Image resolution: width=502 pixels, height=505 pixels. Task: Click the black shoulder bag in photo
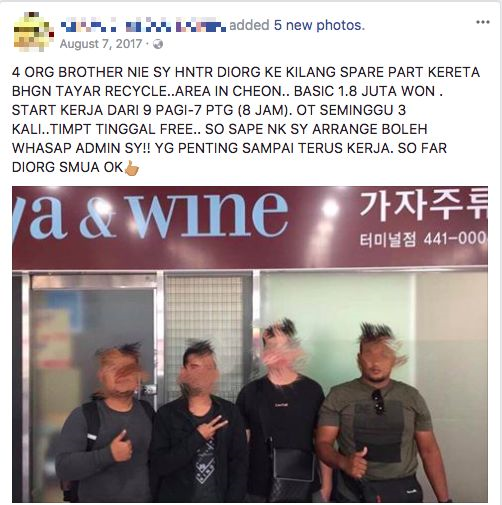click(x=293, y=469)
